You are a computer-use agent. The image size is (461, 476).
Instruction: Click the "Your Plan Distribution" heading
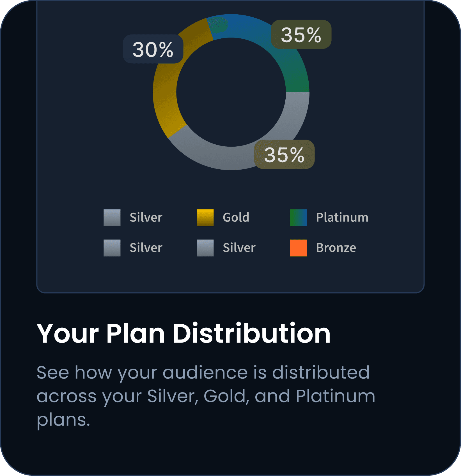[184, 333]
